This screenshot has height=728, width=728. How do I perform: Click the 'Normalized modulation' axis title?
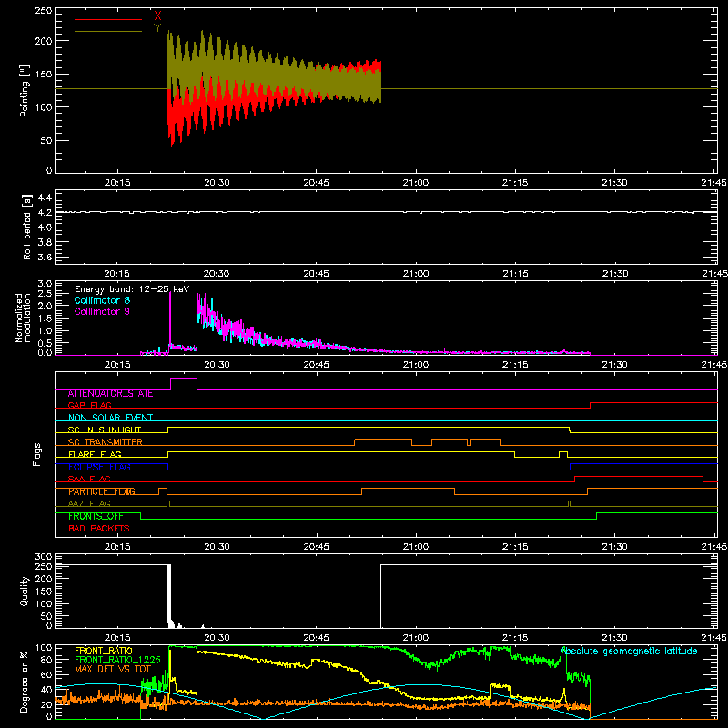click(23, 318)
